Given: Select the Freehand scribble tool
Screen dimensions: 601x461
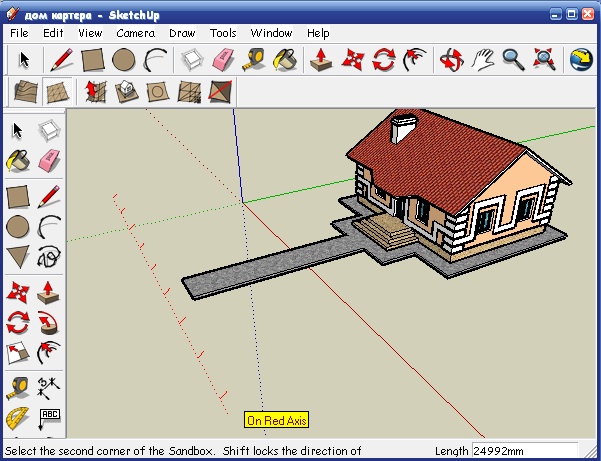Looking at the screenshot, I should [x=49, y=256].
